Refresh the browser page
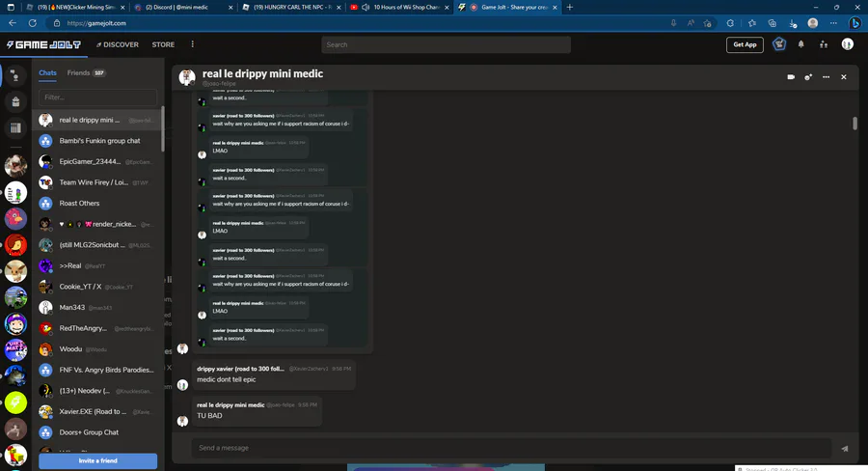Viewport: 868px width, 471px height. [x=33, y=23]
